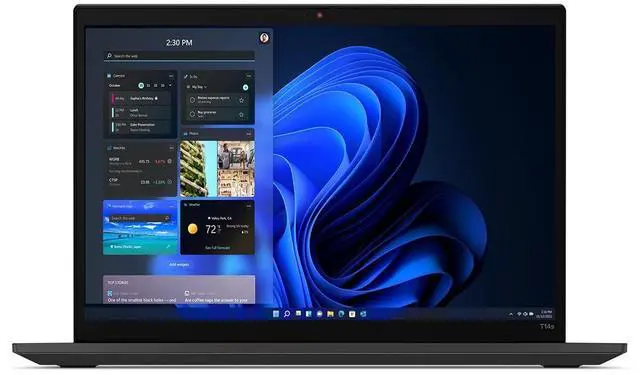
Task: Click search field in image widget
Action: tap(140, 218)
